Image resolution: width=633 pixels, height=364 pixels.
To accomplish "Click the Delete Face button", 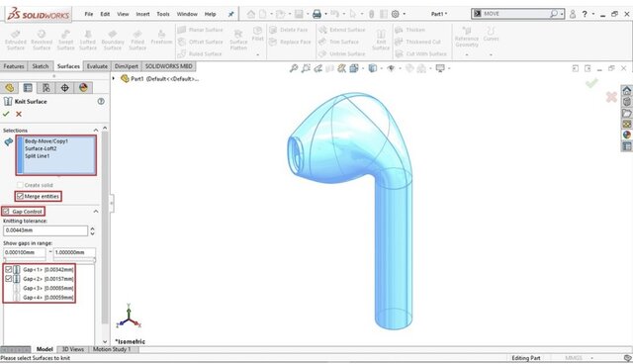I will (x=289, y=30).
